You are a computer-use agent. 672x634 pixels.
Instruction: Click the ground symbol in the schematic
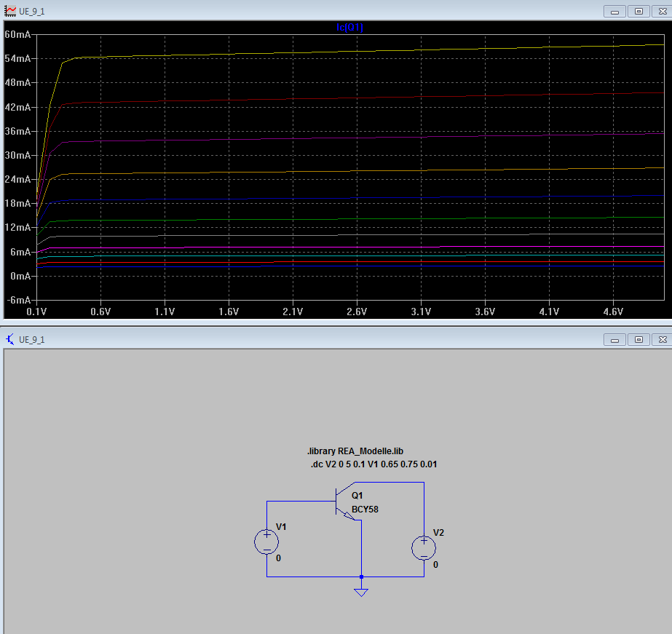click(x=361, y=593)
